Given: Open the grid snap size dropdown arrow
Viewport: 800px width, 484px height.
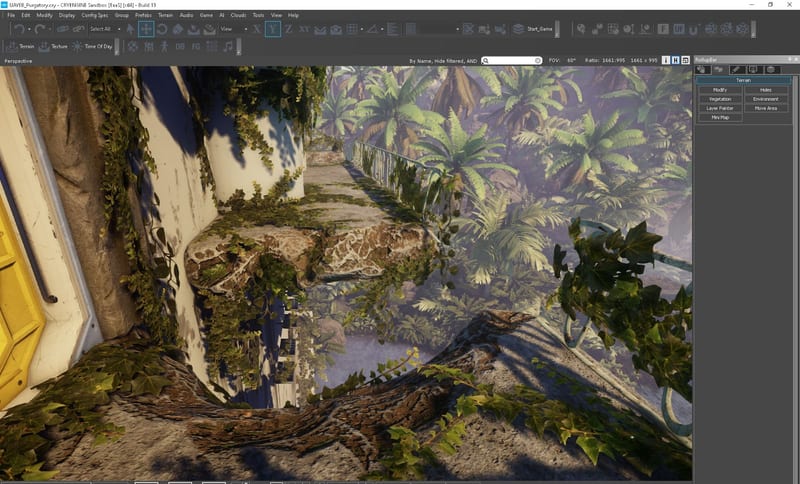Looking at the screenshot, I should pyautogui.click(x=361, y=29).
